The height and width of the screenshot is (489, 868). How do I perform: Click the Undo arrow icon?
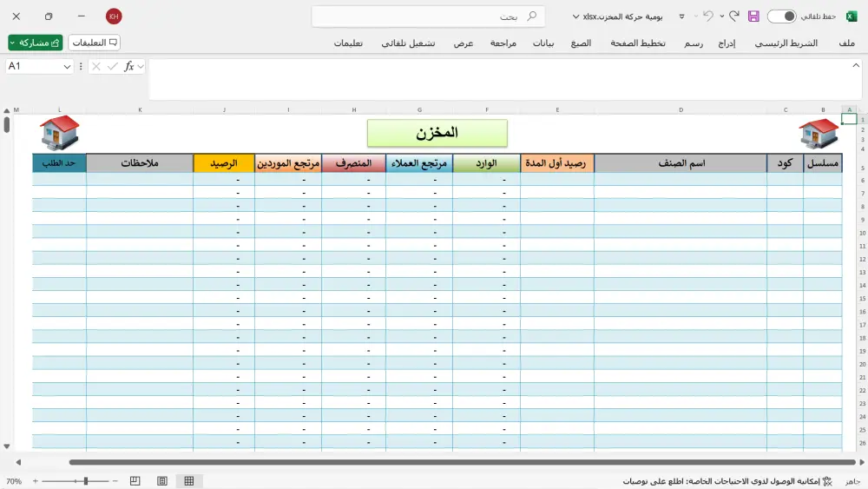[708, 16]
